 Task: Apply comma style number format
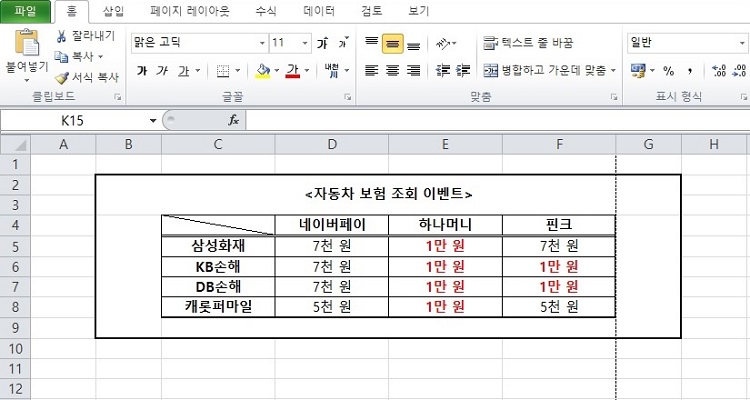point(690,71)
